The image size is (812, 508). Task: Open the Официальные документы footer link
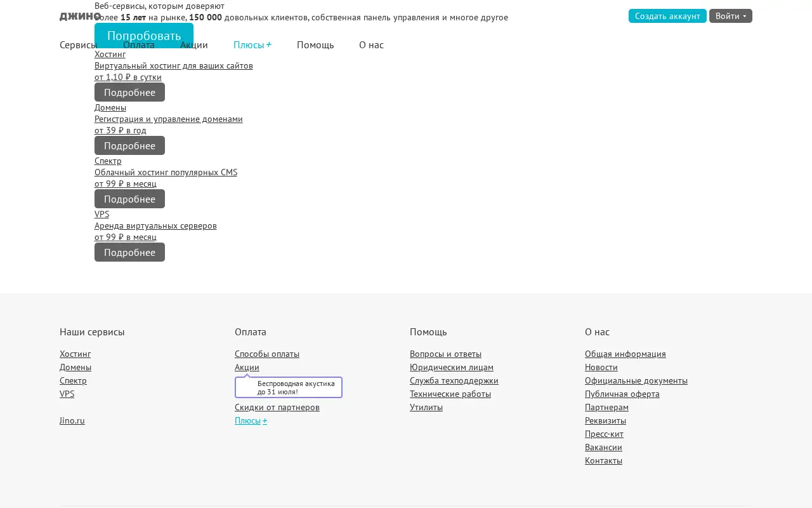pos(636,380)
